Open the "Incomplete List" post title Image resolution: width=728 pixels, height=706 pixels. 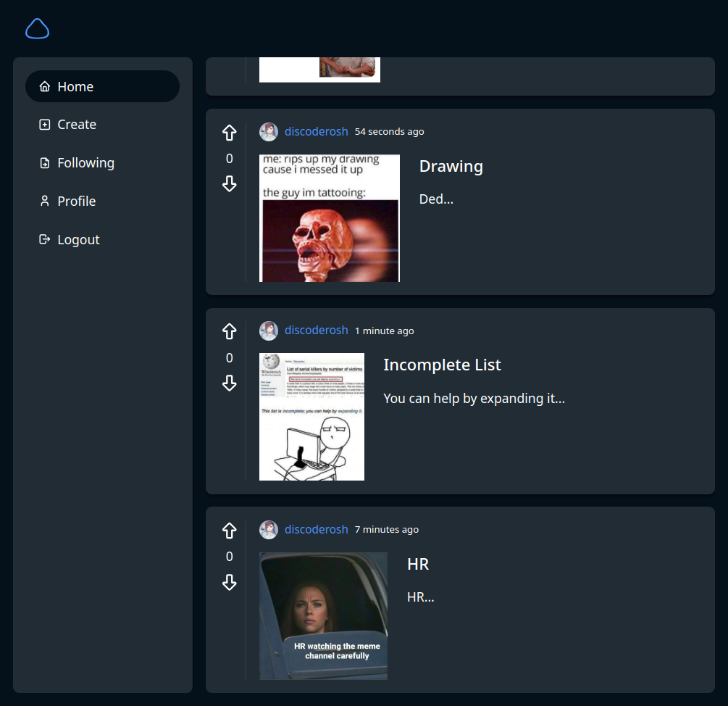[x=442, y=365]
